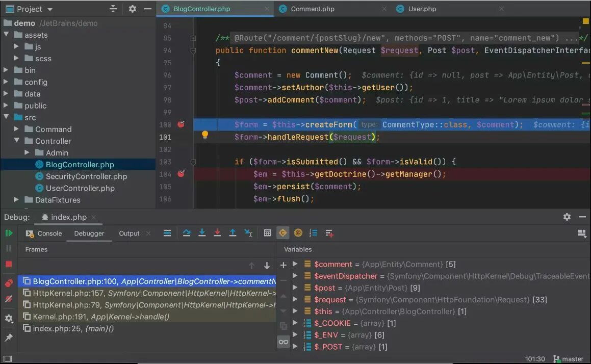Pin the debug tab with pin icon
This screenshot has height=364, width=591.
[x=9, y=337]
